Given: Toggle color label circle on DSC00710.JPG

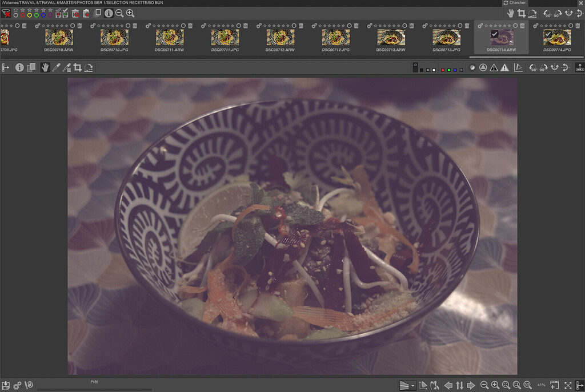Looking at the screenshot, I should coord(128,26).
